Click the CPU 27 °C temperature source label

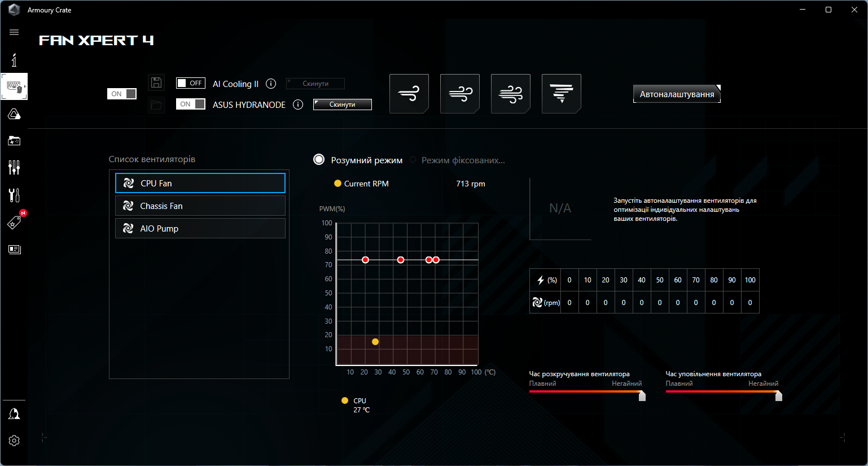click(x=362, y=405)
